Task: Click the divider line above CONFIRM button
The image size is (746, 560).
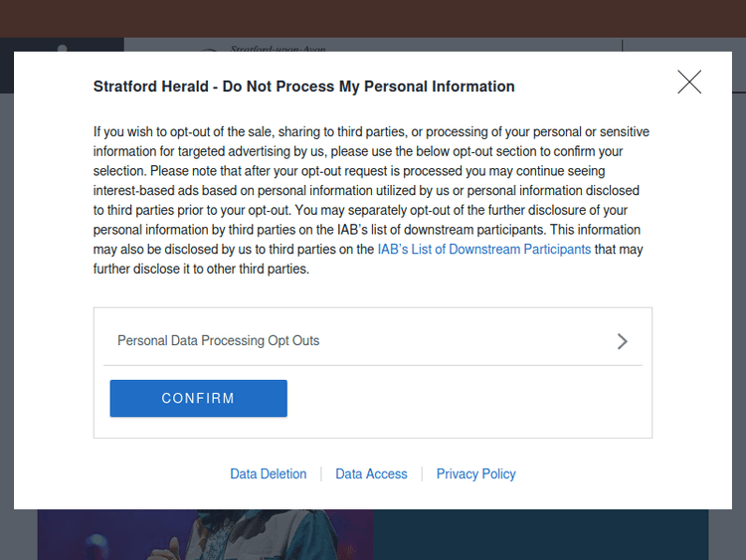Action: (373, 365)
